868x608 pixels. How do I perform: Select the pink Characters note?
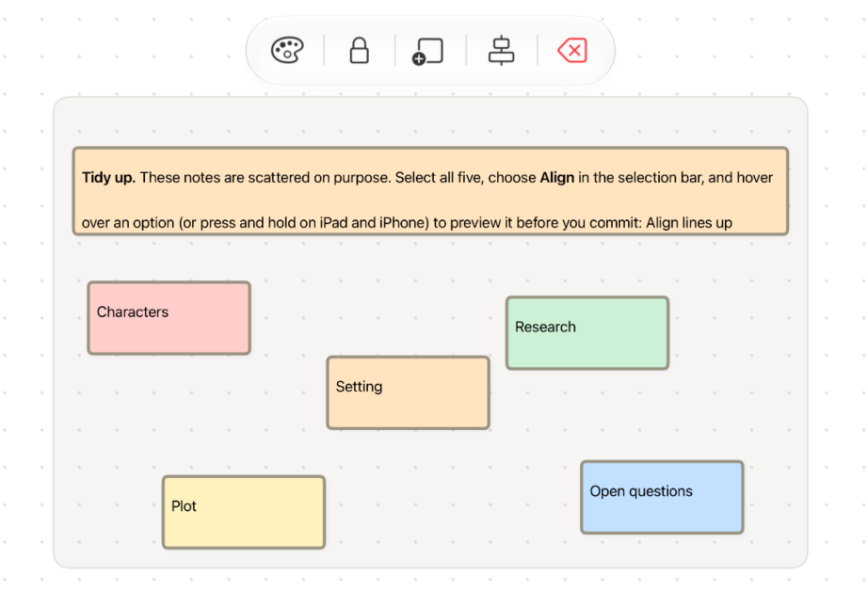point(169,318)
